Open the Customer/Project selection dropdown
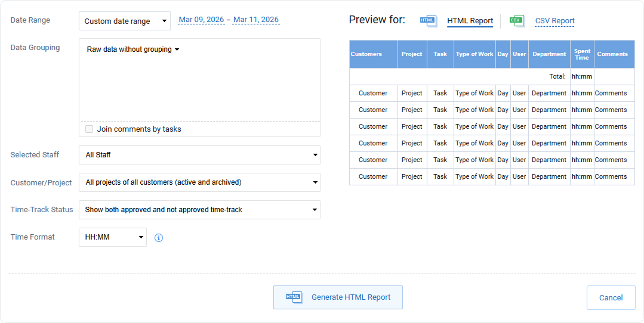The height and width of the screenshot is (323, 644). pos(199,182)
